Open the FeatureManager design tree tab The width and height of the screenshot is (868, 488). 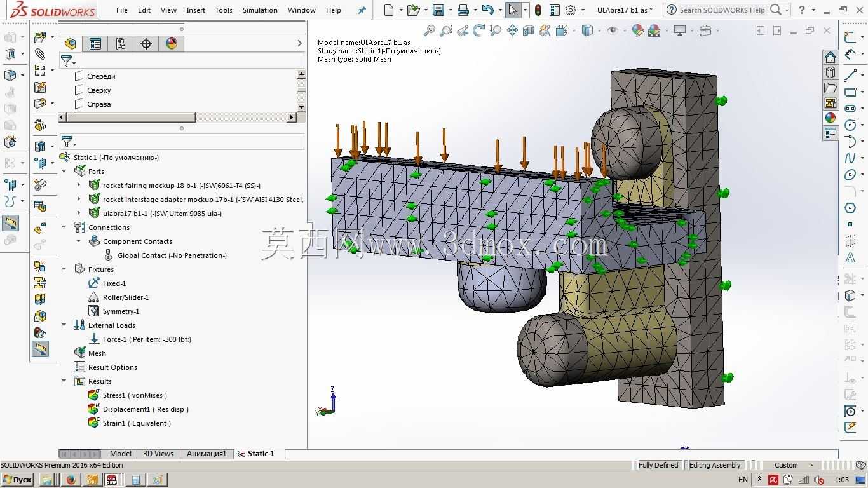pyautogui.click(x=71, y=43)
